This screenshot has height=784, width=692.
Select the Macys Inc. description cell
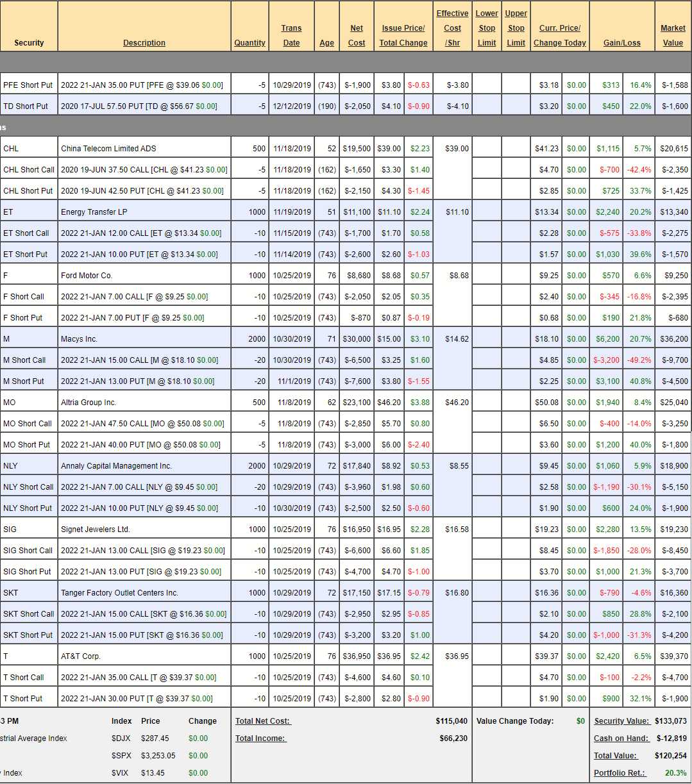pyautogui.click(x=79, y=339)
